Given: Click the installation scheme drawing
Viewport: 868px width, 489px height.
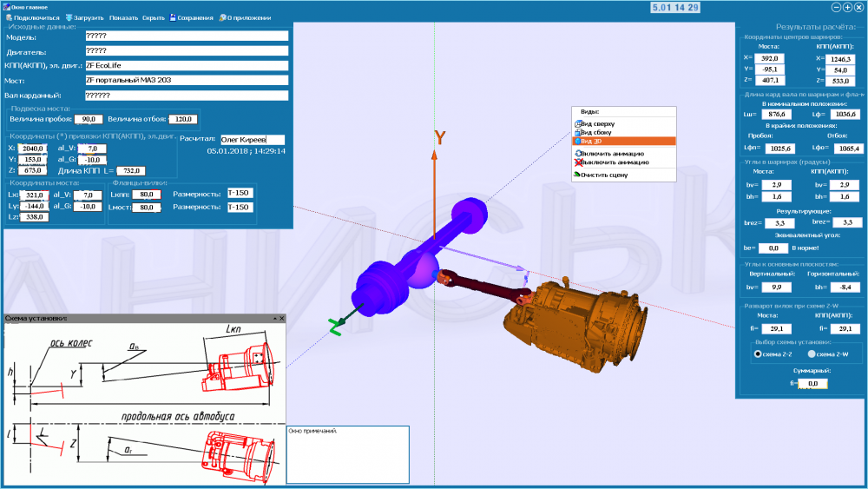Looking at the screenshot, I should 144,404.
